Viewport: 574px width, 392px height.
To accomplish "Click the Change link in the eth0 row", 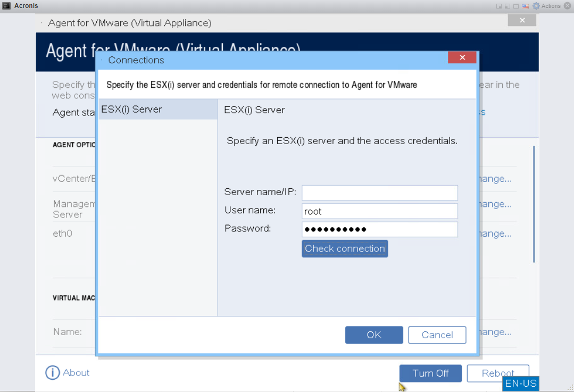I will [495, 233].
